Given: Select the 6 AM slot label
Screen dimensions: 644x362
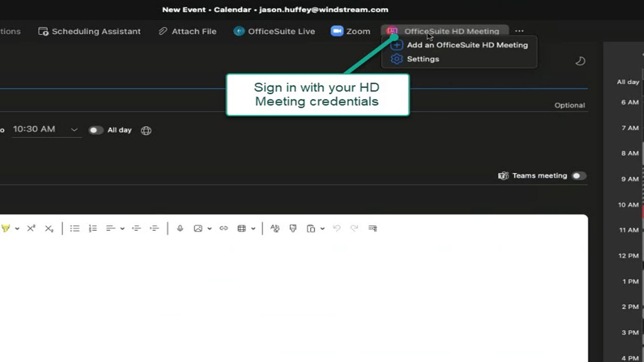Looking at the screenshot, I should pos(630,102).
